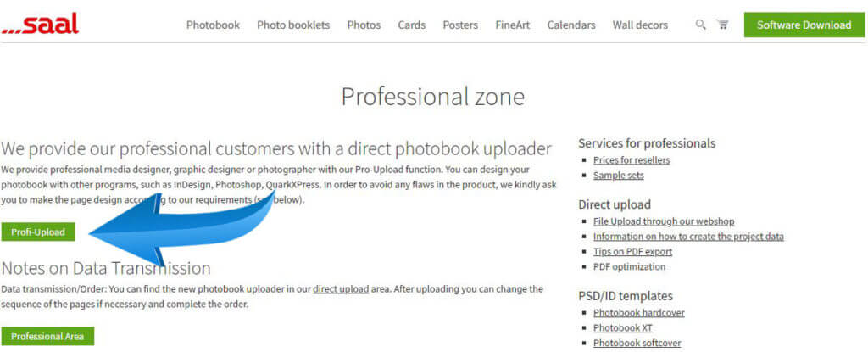
Task: Click the search magnifier icon
Action: (700, 25)
